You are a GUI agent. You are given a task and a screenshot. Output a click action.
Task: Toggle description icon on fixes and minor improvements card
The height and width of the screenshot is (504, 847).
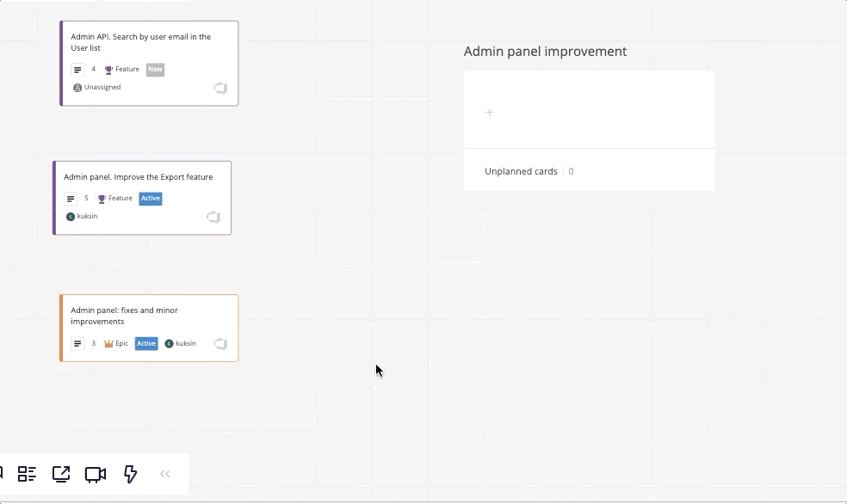pyautogui.click(x=77, y=344)
